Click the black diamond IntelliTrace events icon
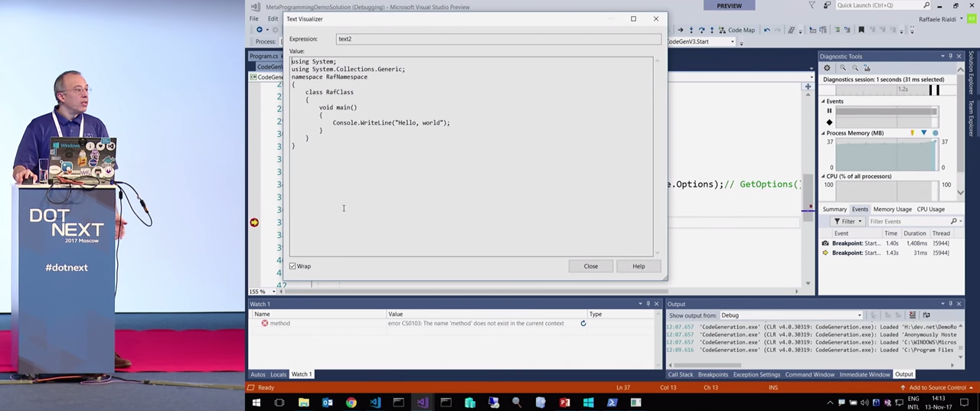 click(x=829, y=122)
